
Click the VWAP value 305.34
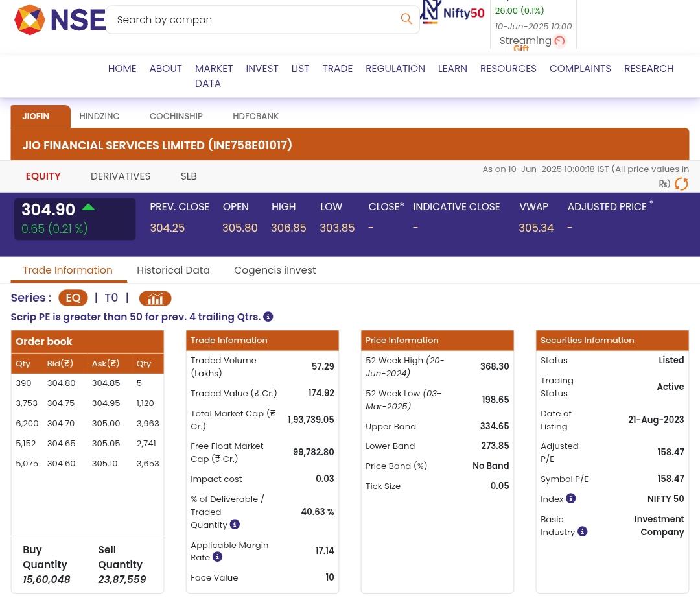pyautogui.click(x=536, y=228)
